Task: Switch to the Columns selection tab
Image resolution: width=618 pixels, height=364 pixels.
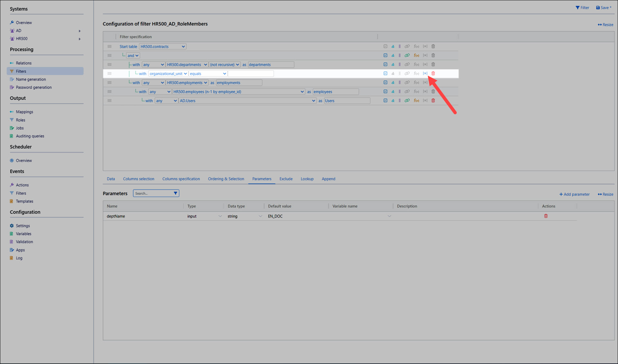Action: click(x=138, y=179)
